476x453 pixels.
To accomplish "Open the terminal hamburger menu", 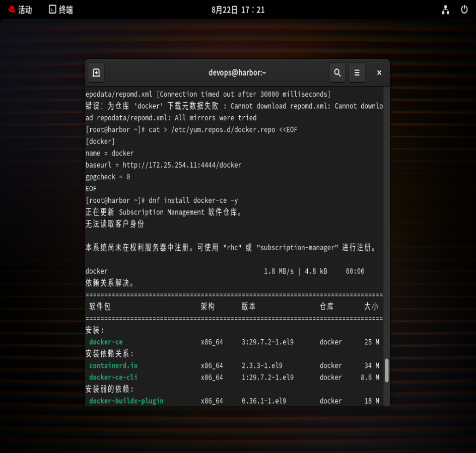I will coord(357,72).
